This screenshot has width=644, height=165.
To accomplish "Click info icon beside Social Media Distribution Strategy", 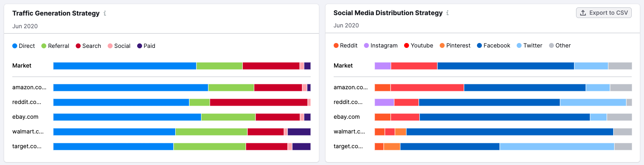I will [x=447, y=13].
